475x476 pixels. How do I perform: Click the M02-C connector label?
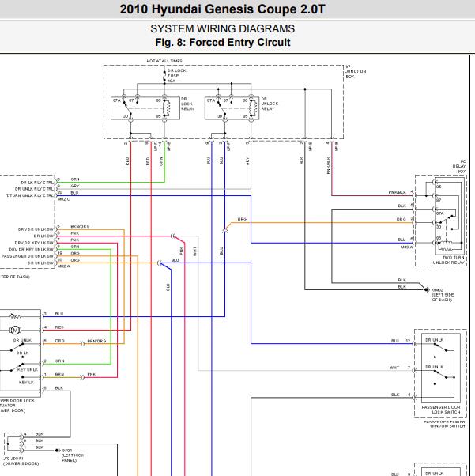(x=63, y=199)
